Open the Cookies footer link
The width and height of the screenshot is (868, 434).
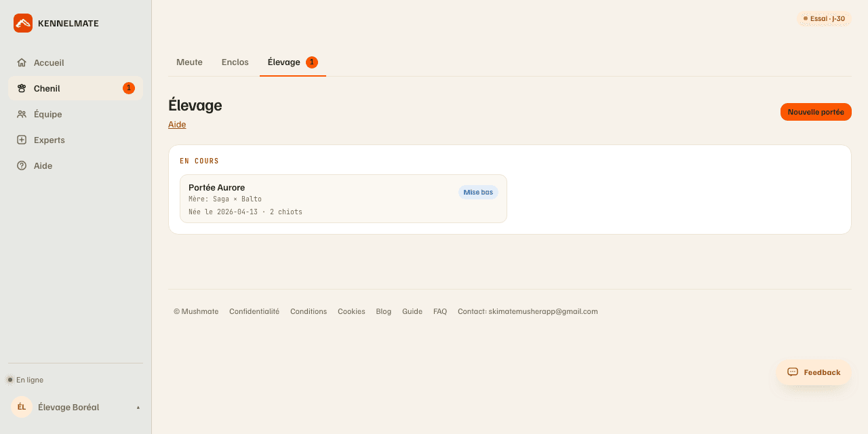pyautogui.click(x=351, y=311)
